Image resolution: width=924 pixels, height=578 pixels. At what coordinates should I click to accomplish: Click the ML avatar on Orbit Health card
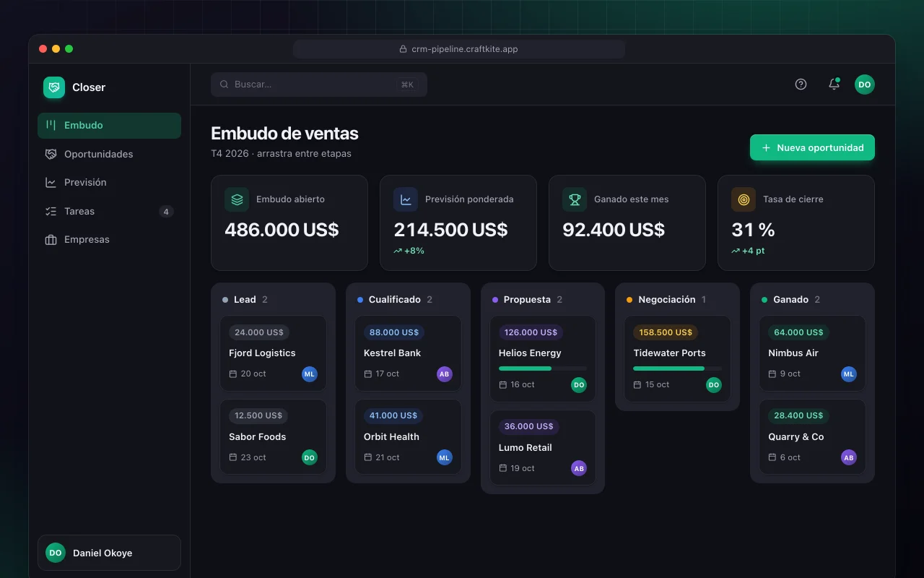445,457
